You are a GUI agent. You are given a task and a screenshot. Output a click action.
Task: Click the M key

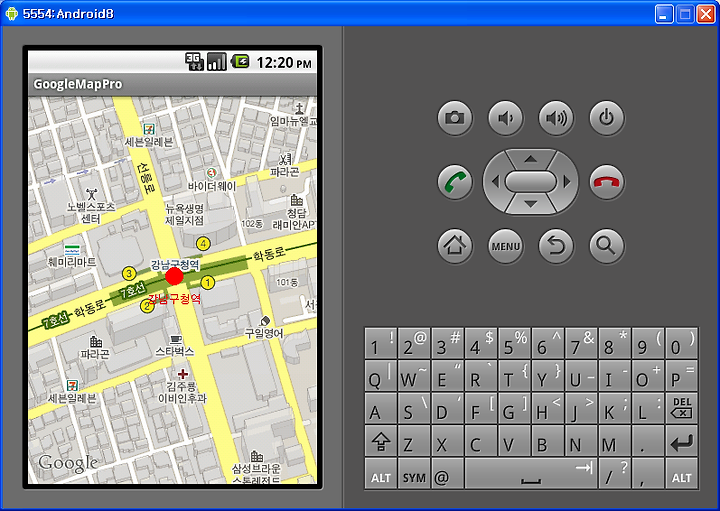(615, 440)
